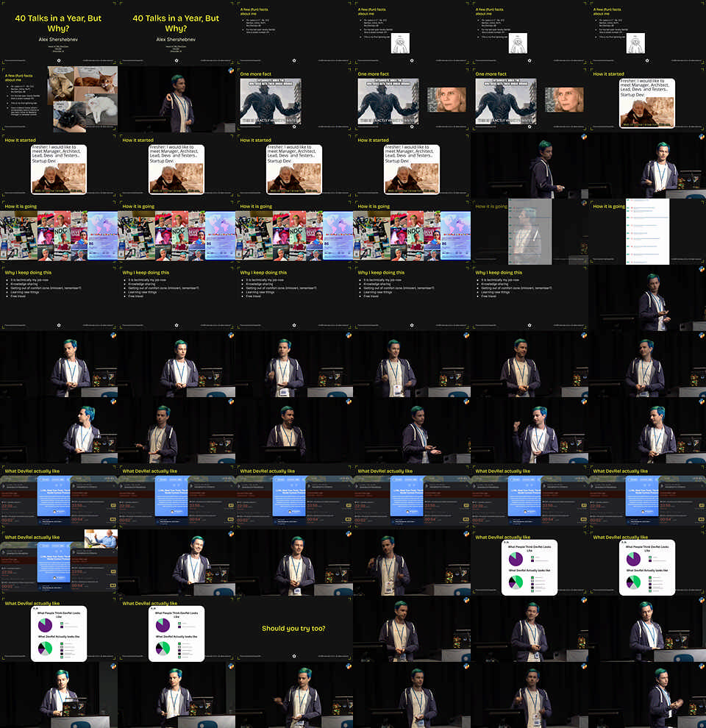The image size is (706, 728).
Task: Select the first pie chart DevRel frame
Action: tap(529, 563)
